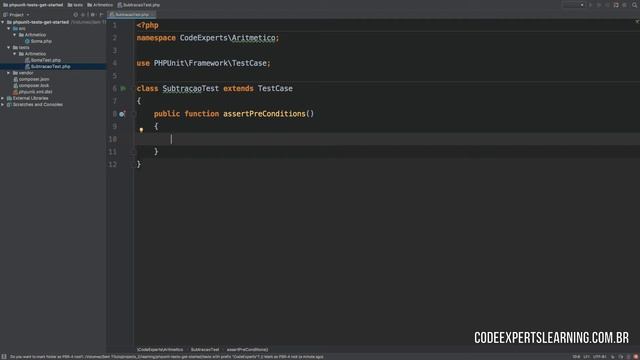This screenshot has height=360, width=640.
Task: Collapse the Aritmetico folder under src
Action: [x=15, y=35]
